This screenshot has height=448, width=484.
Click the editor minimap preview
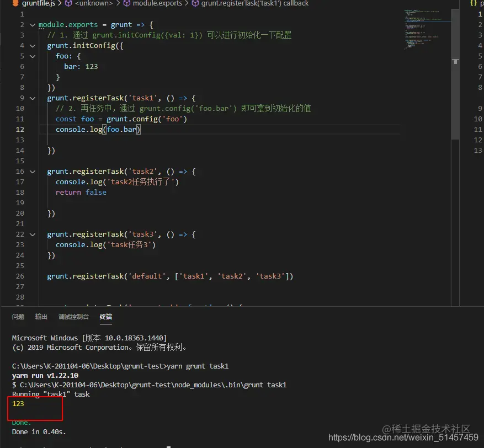coord(427,30)
